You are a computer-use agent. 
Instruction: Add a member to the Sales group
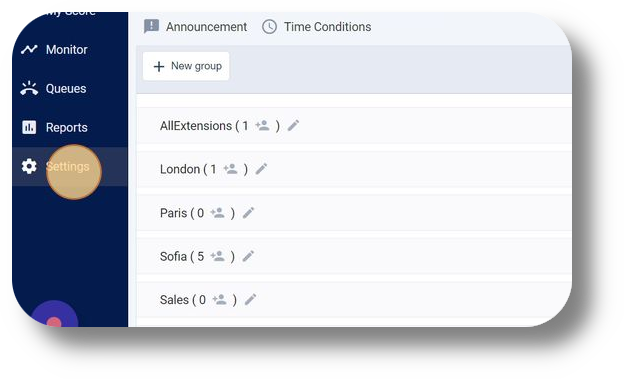(220, 299)
